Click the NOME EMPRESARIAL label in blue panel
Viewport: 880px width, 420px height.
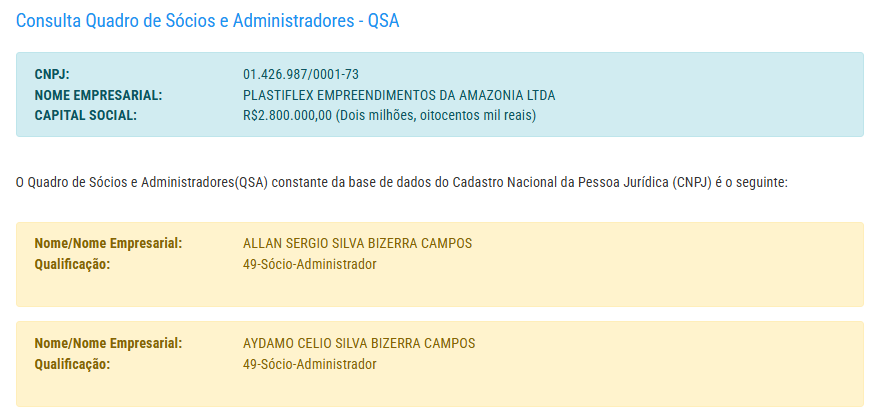98,95
